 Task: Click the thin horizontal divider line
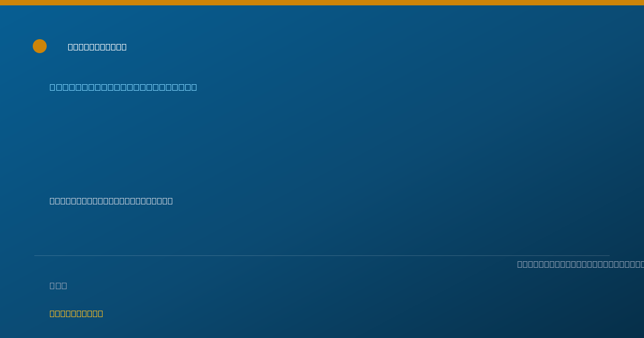pos(322,255)
